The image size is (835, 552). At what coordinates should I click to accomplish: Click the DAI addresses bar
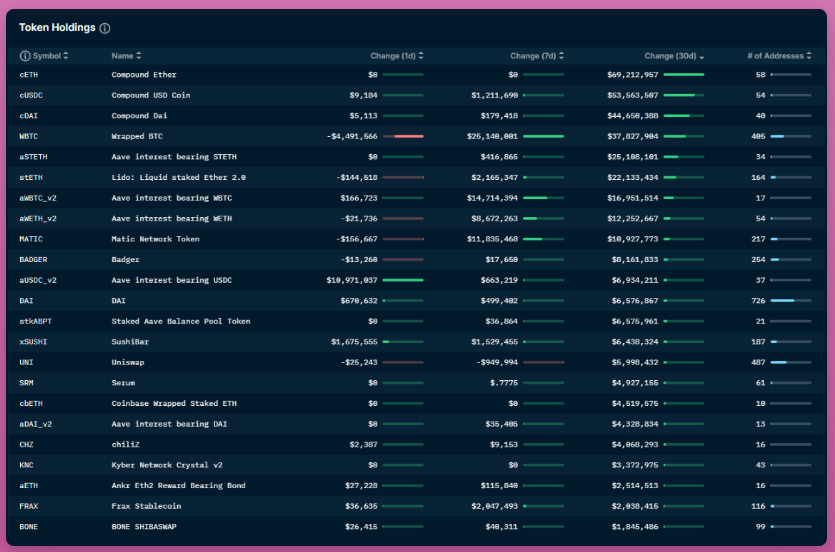point(791,301)
